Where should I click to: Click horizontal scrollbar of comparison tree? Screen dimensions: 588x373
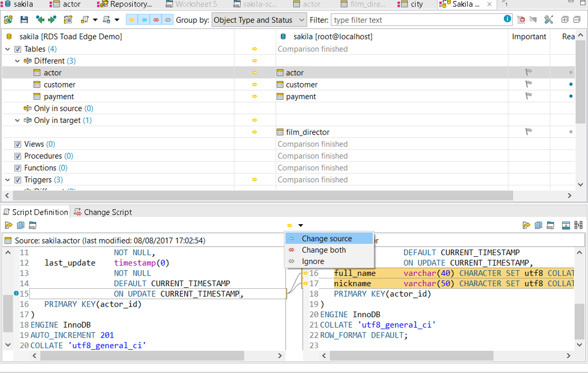[x=263, y=195]
